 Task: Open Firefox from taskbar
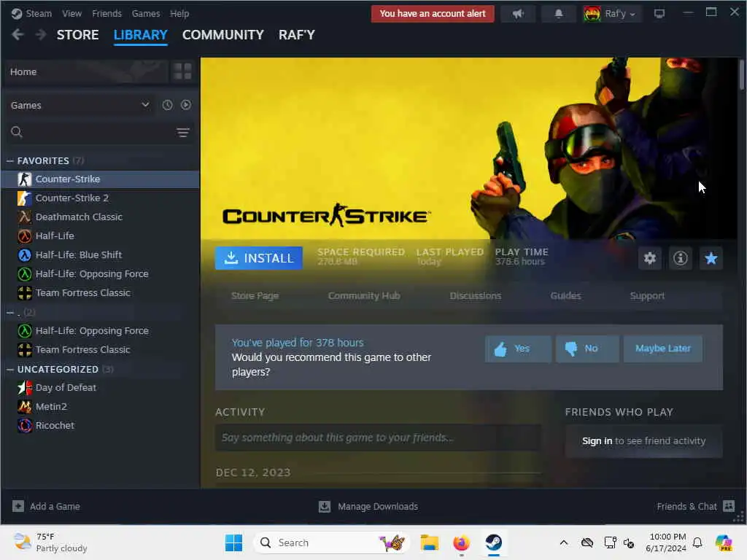click(461, 542)
